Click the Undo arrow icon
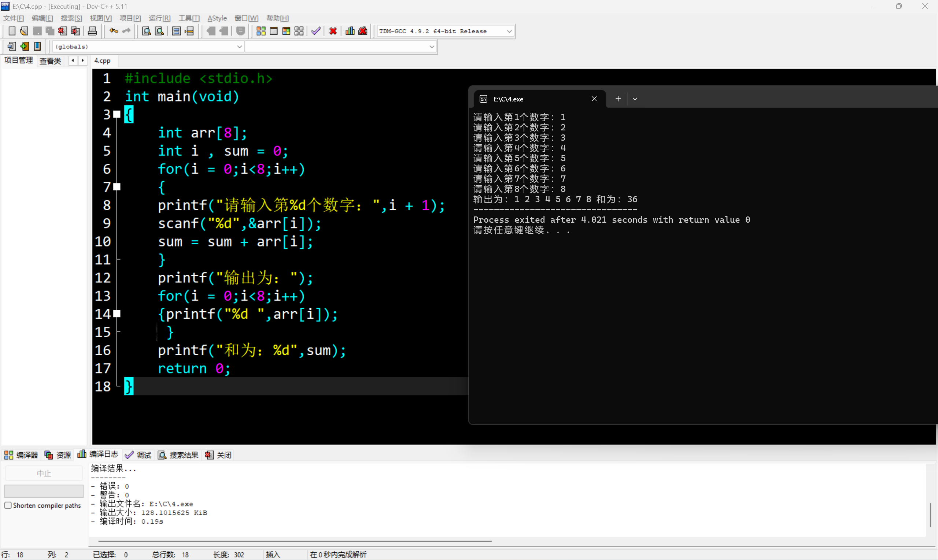Viewport: 938px width, 560px height. [x=113, y=31]
